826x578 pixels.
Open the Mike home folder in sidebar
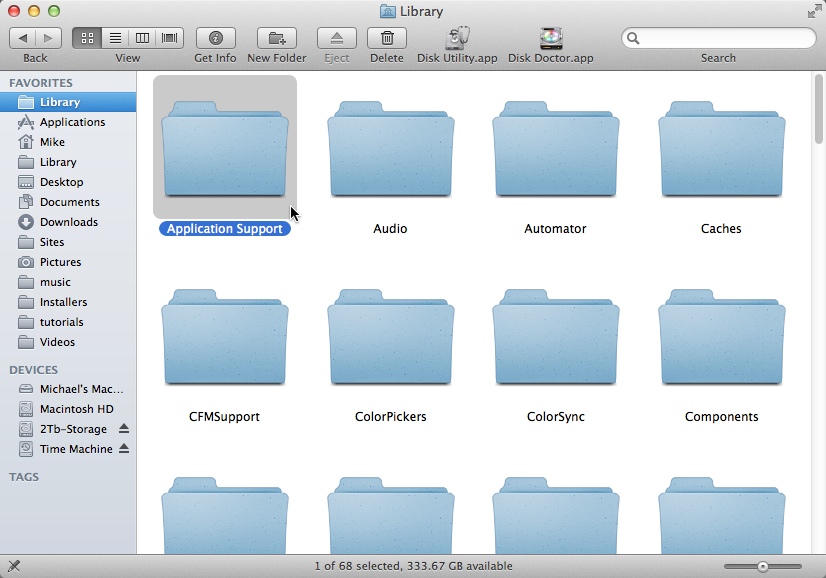pos(68,142)
